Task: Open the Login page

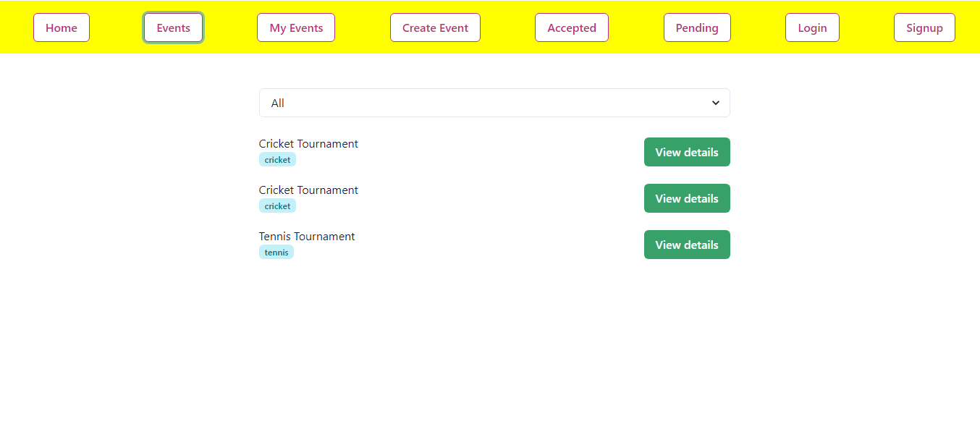Action: tap(812, 27)
